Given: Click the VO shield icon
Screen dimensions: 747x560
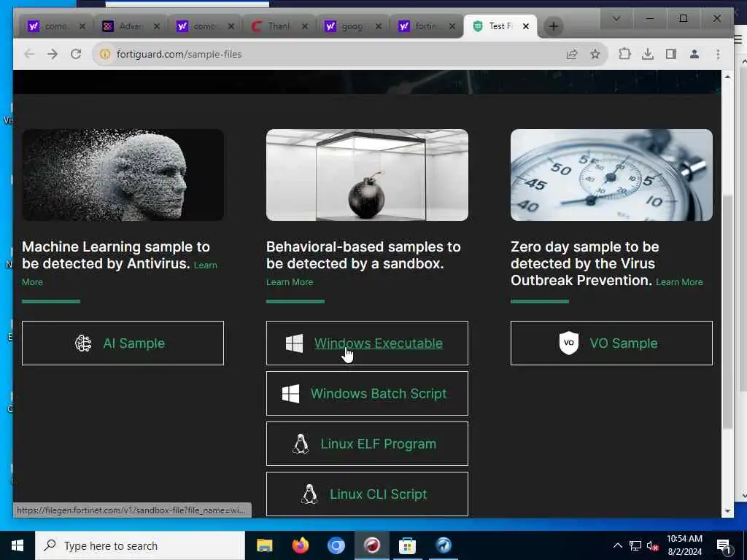Looking at the screenshot, I should pos(569,343).
